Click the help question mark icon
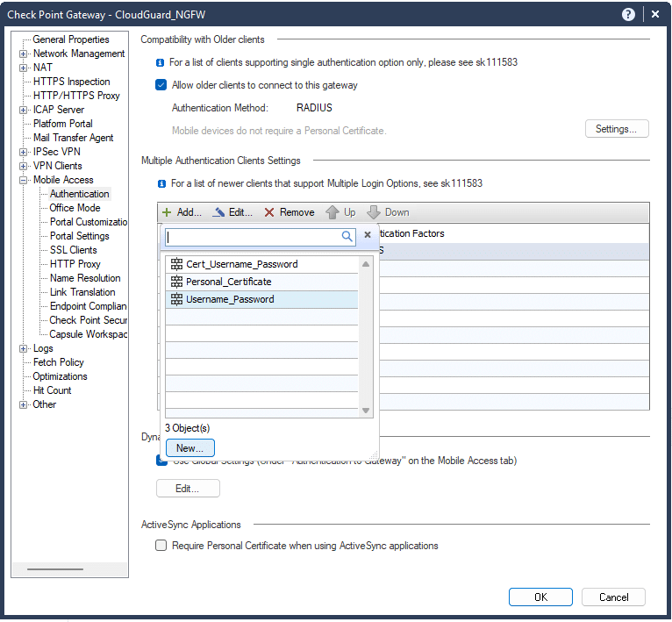 tap(628, 15)
